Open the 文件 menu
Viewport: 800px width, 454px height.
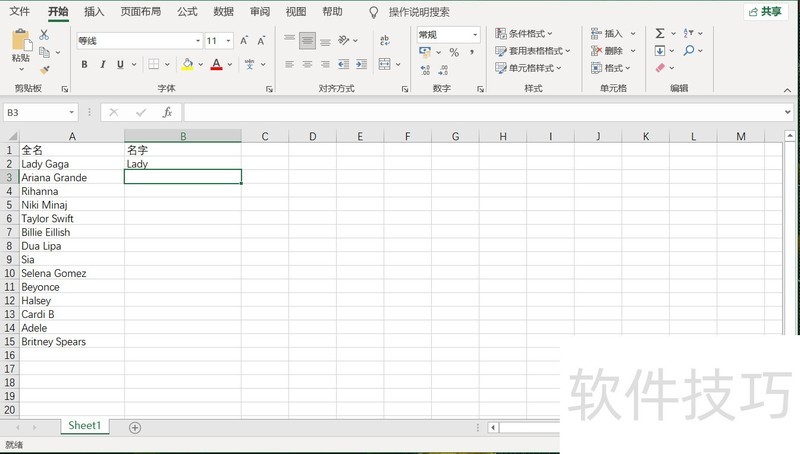pos(20,12)
